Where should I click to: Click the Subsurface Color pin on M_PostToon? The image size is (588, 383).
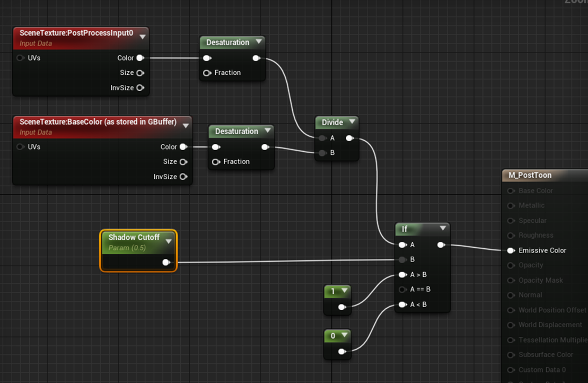pyautogui.click(x=511, y=355)
